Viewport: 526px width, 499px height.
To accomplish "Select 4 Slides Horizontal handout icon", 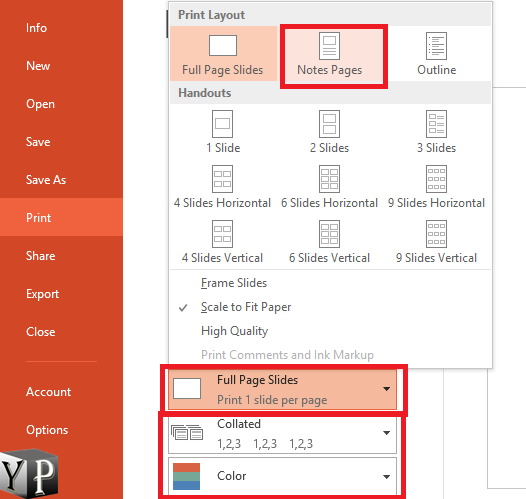I will pos(222,179).
